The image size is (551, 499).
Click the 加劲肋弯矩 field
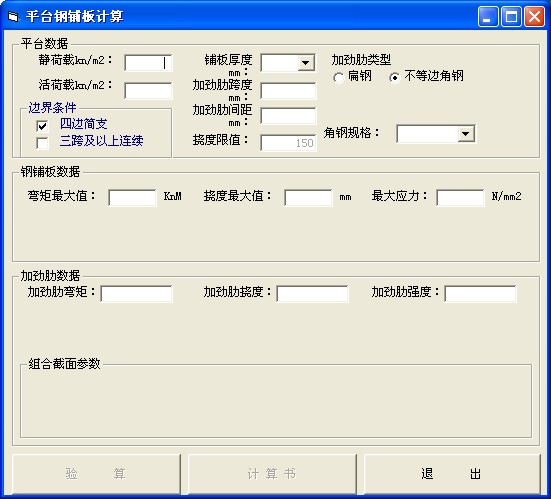pos(136,293)
